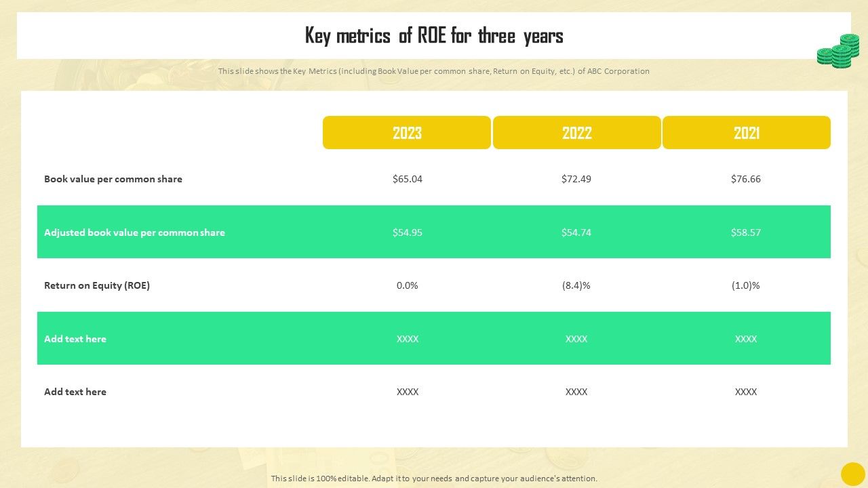Click the (8.4)% ROE value
Image resolution: width=868 pixels, height=488 pixels.
point(576,285)
